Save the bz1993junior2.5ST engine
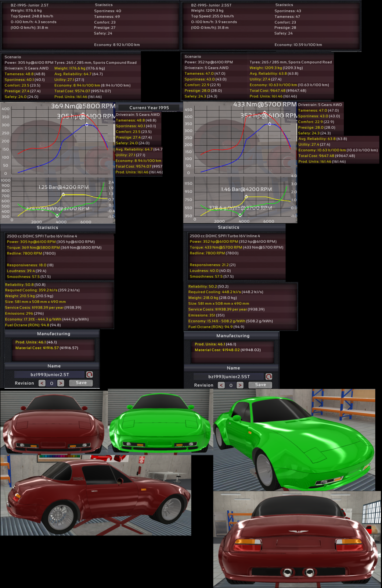The image size is (382, 588). click(260, 385)
